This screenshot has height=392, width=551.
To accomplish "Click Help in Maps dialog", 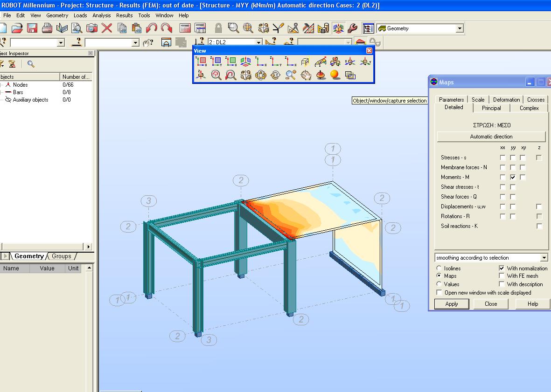I will 533,304.
